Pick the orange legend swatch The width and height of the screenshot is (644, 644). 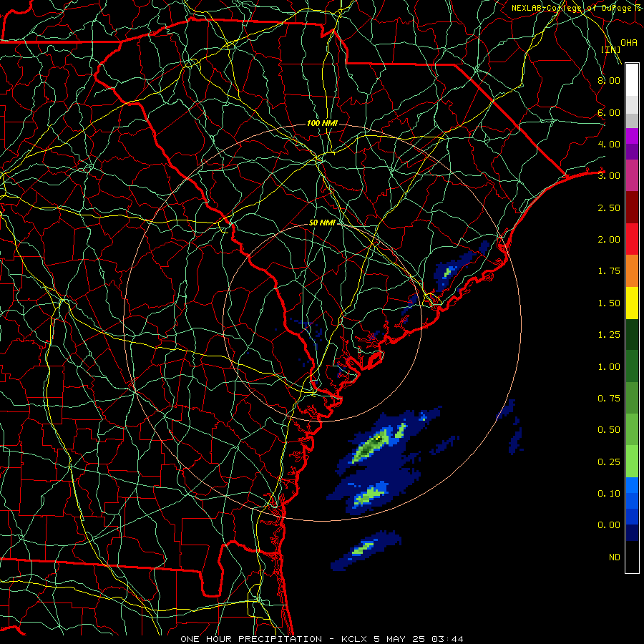pos(632,271)
